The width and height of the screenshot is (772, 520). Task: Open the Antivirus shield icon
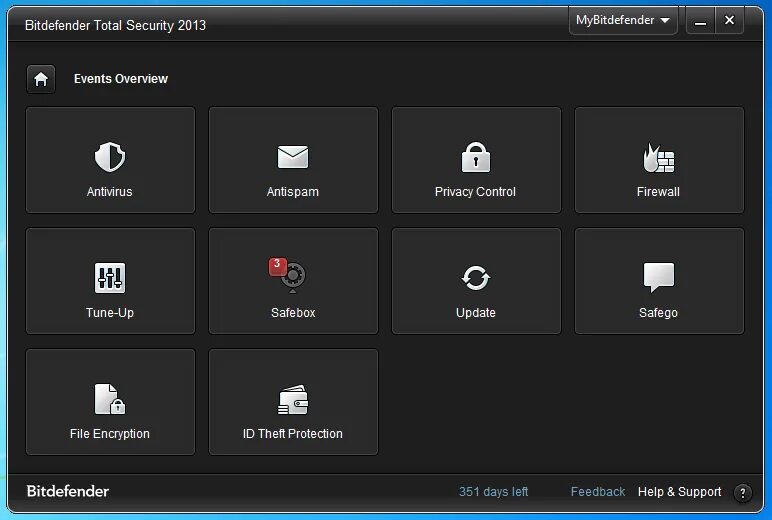(109, 157)
